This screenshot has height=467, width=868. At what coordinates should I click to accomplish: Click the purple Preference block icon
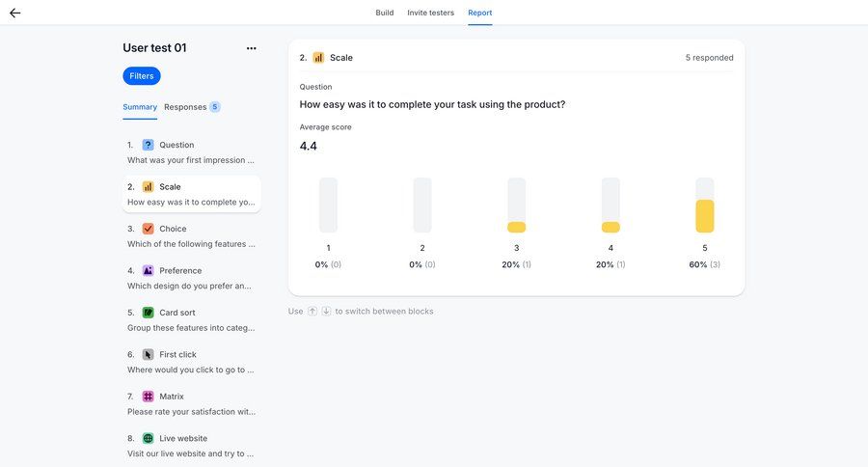coord(148,271)
